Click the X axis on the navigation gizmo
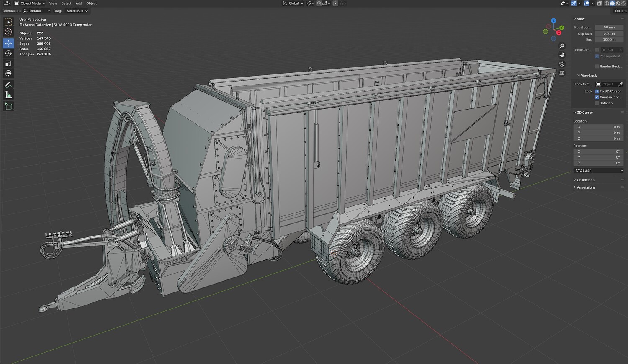The height and width of the screenshot is (364, 628). coord(559,33)
